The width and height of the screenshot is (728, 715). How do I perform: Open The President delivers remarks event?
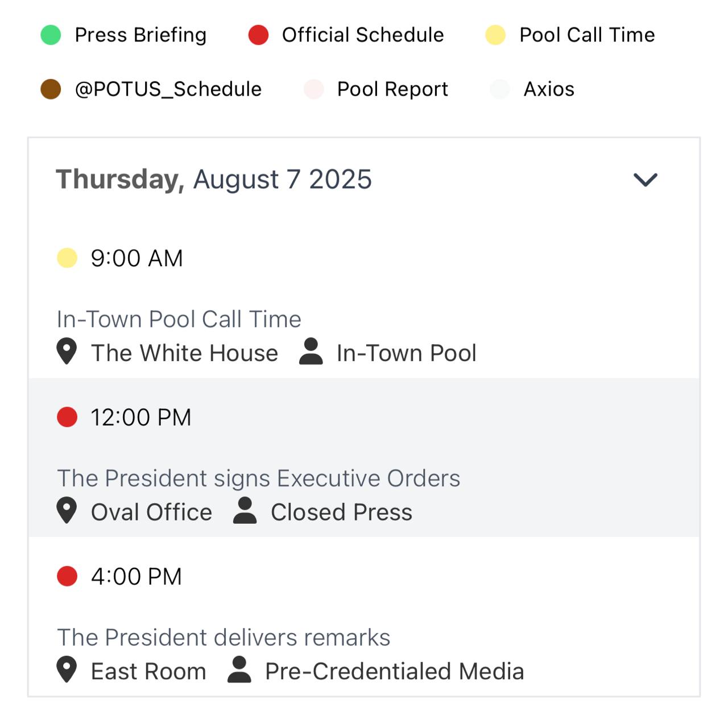364,617
